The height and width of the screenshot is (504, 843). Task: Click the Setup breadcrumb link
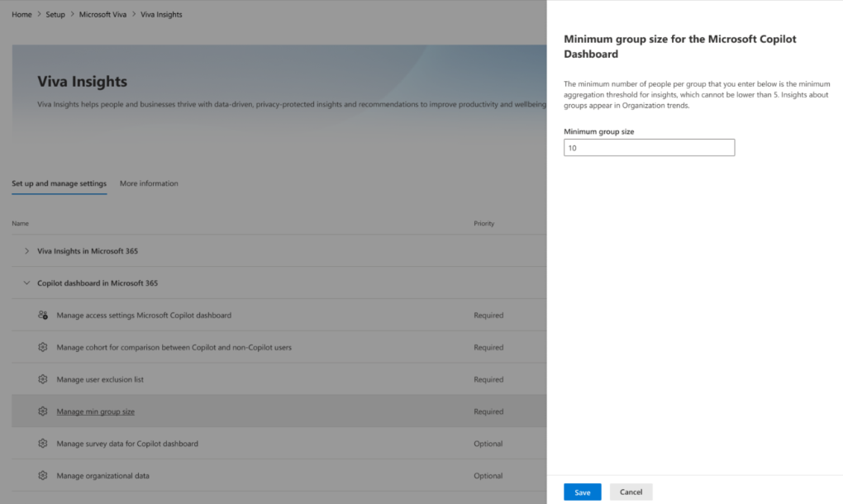point(55,14)
